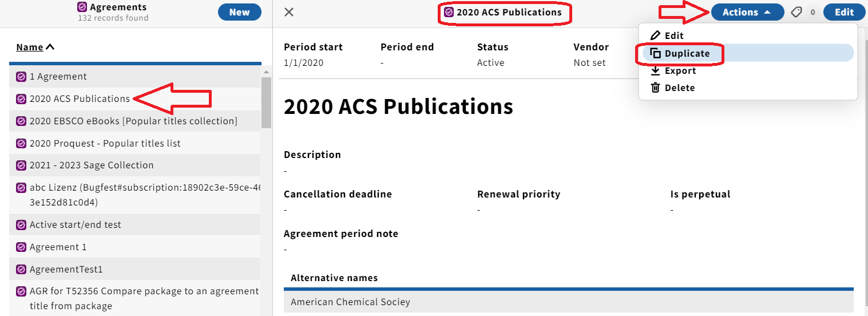Click the Period start value 1/1/2020

pos(303,63)
